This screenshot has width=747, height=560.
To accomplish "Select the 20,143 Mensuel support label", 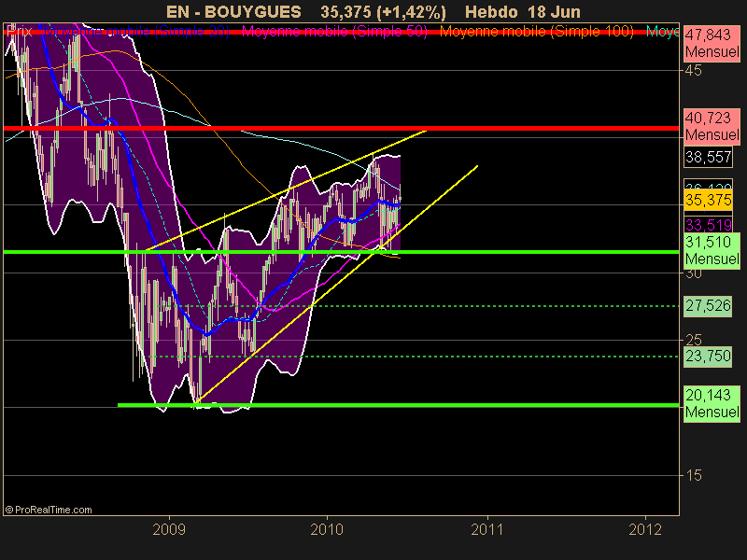I will coord(712,403).
